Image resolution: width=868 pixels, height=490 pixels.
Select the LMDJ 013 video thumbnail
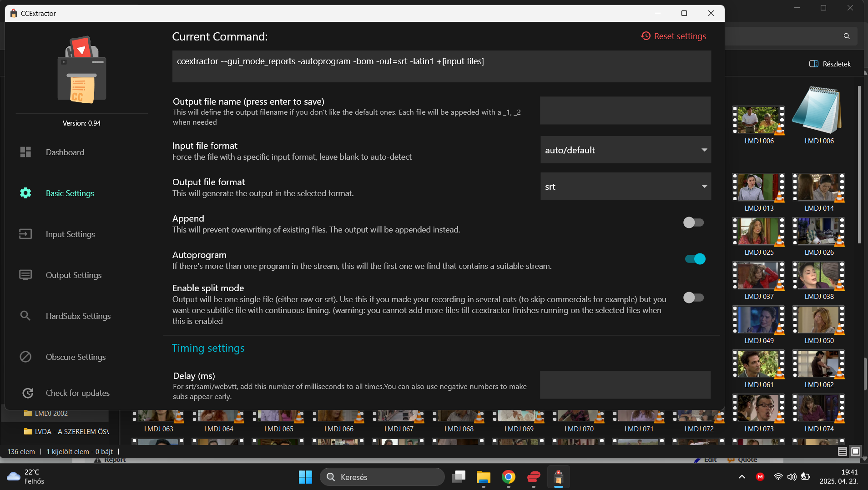(759, 187)
